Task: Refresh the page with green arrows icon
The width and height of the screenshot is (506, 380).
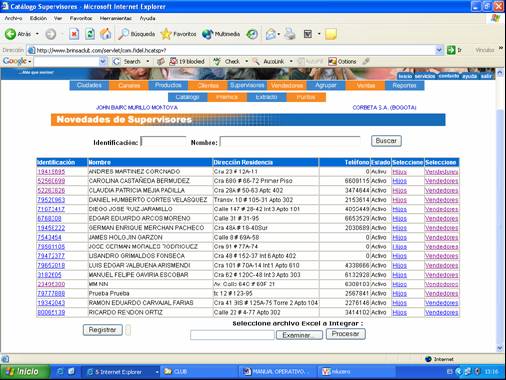Action: click(90, 34)
